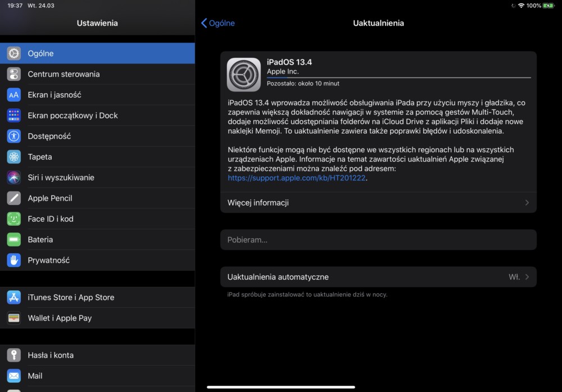Tap the Ogólne gear icon
This screenshot has height=392, width=562.
pyautogui.click(x=13, y=53)
